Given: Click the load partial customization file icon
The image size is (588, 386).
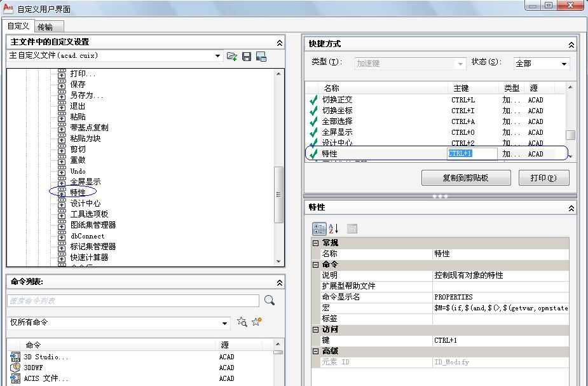Looking at the screenshot, I should click(232, 56).
